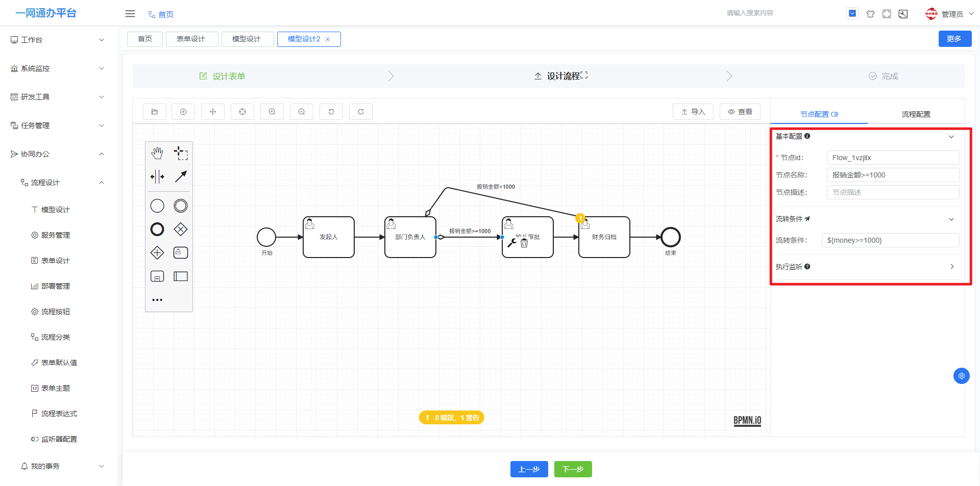Create a parallel gateway from the palette
Screen dimensions: 980x486
(x=157, y=252)
